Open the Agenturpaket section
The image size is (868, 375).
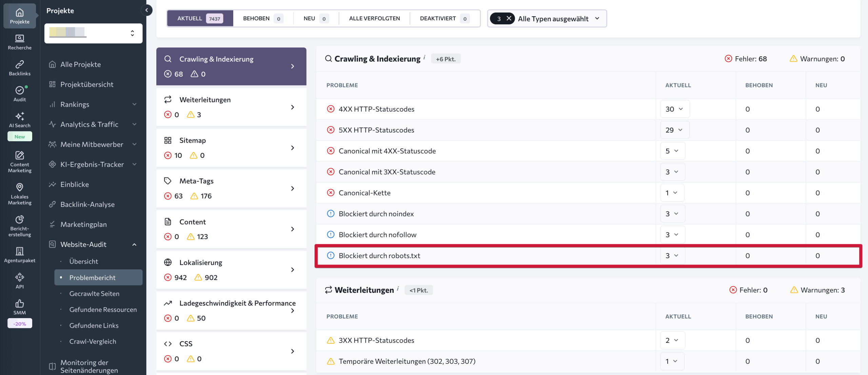click(19, 254)
